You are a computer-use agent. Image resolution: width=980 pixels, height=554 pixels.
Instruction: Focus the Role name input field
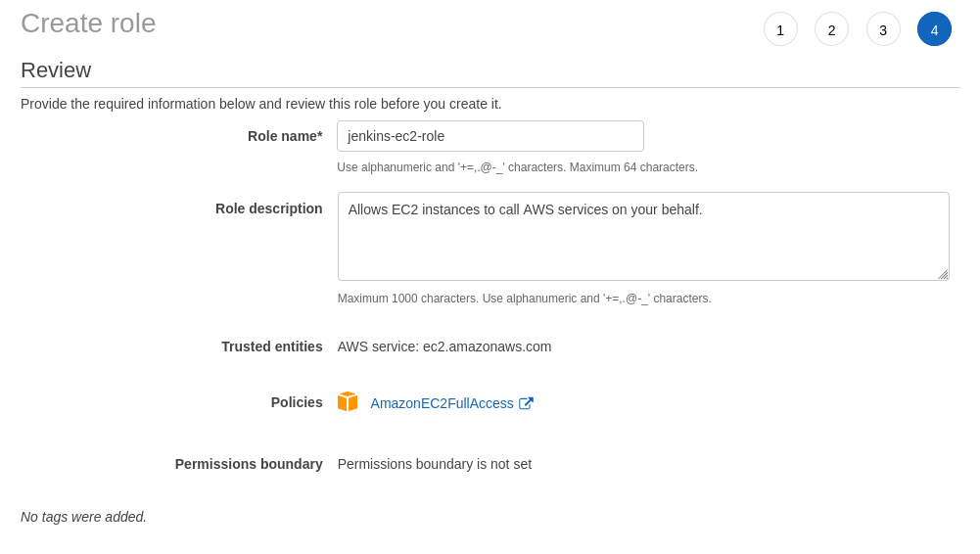tap(490, 136)
